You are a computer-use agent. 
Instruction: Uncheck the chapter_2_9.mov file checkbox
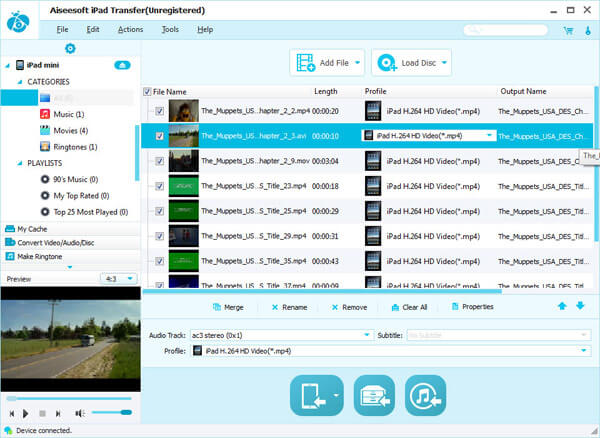(160, 161)
